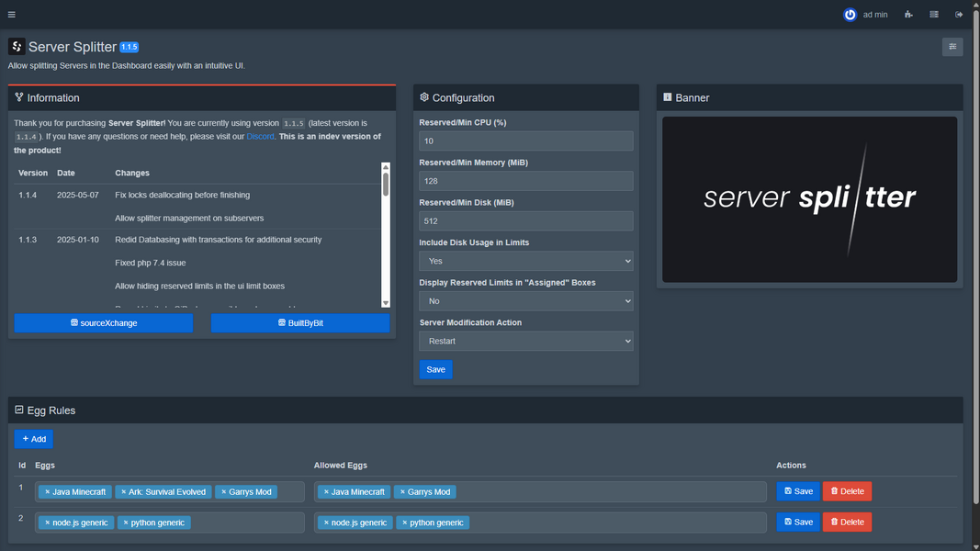This screenshot has height=551, width=980.
Task: Click the 2025-05-07 date cell
Action: pyautogui.click(x=77, y=195)
